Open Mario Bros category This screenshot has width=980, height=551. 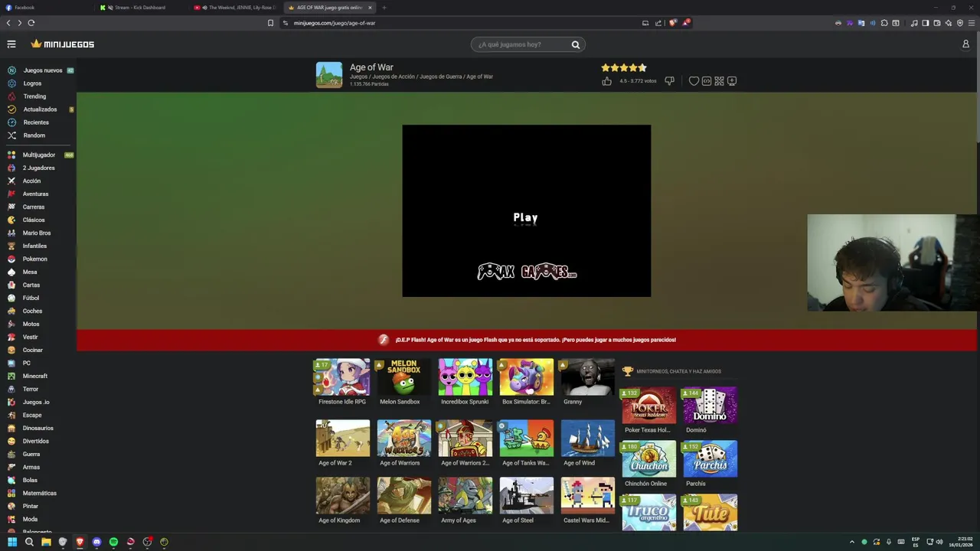(38, 233)
